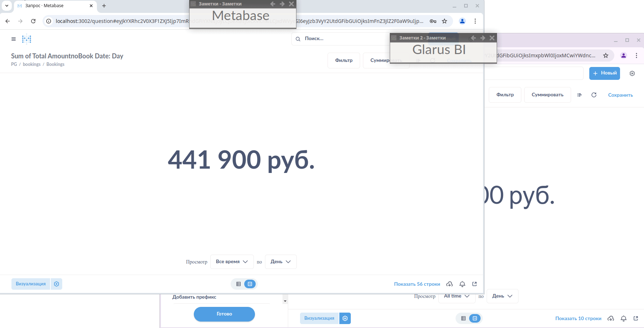Go to PG in breadcrumb
The image size is (644, 328).
[x=14, y=64]
